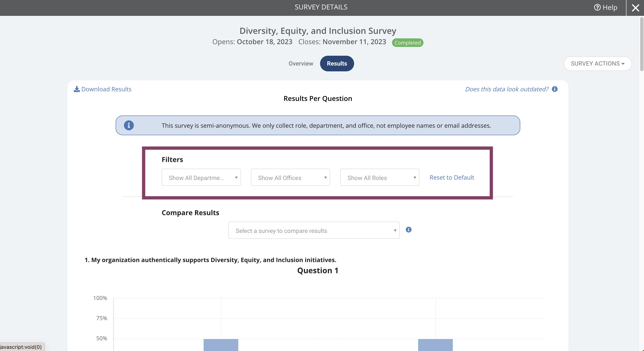Screen dimensions: 644x351
Task: Click the first bar in Question 1 chart
Action: (221, 345)
